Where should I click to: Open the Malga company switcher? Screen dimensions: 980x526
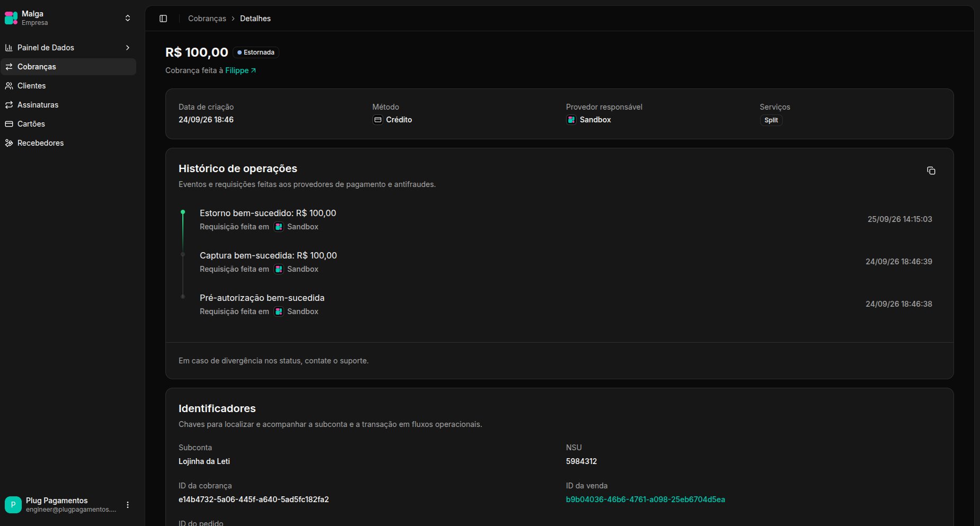128,18
